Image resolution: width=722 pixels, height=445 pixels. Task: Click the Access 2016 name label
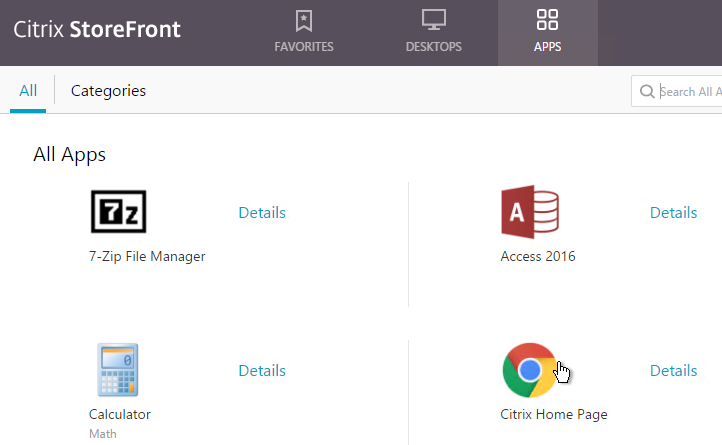pyautogui.click(x=538, y=256)
